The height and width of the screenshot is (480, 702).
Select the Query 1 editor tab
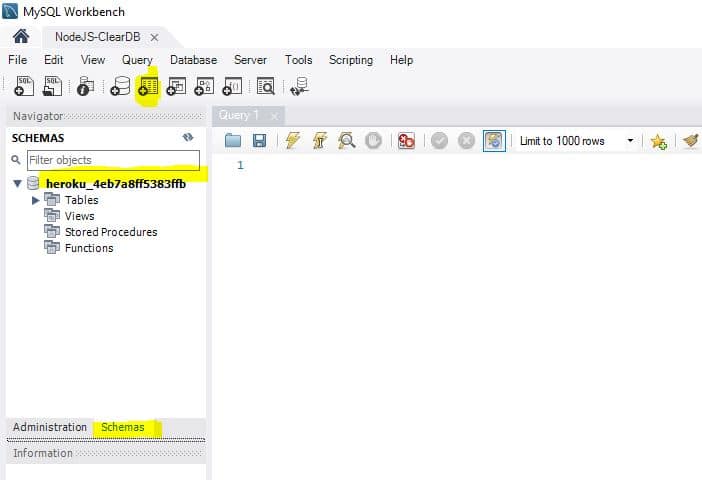[x=239, y=116]
